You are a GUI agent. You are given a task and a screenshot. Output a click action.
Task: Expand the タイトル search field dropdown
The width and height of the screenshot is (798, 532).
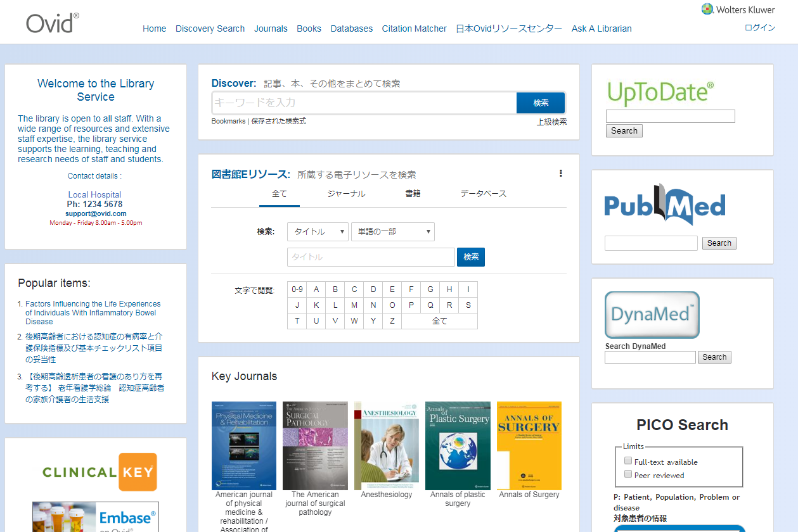point(318,232)
